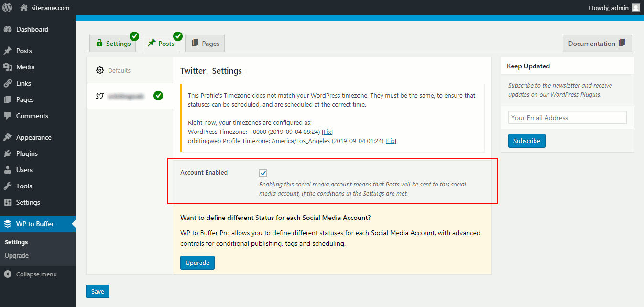This screenshot has height=307, width=644.
Task: Toggle the Account Enabled checkbox
Action: 263,173
